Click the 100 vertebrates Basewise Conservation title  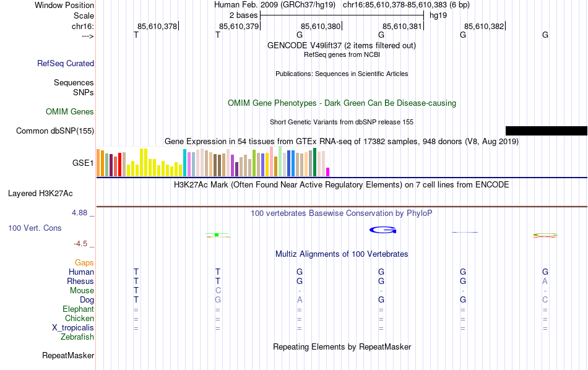point(341,213)
